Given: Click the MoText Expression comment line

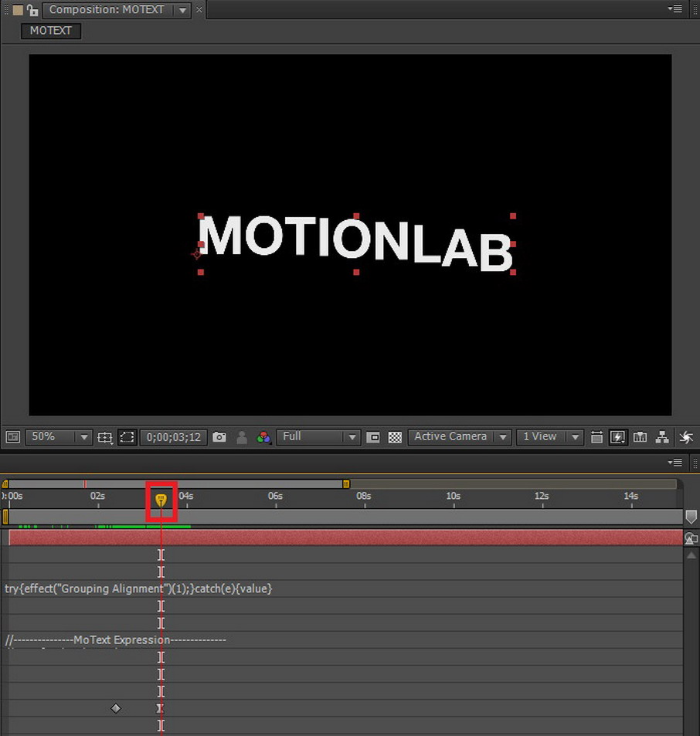Looking at the screenshot, I should tap(115, 639).
